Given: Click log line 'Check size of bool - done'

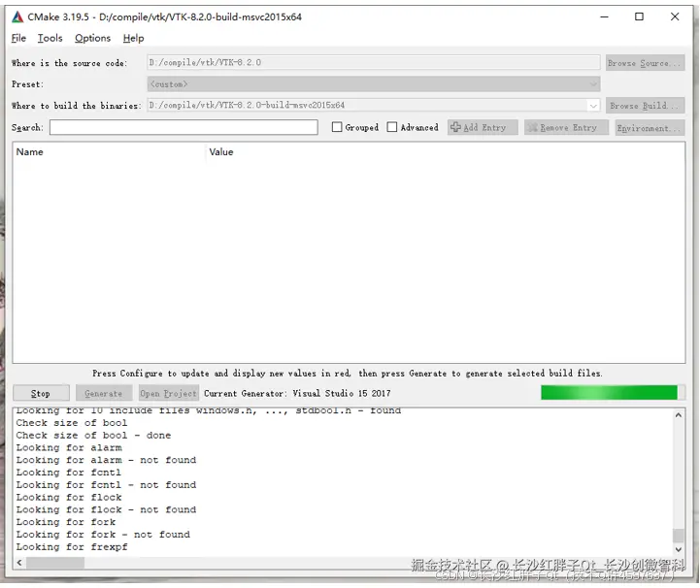Looking at the screenshot, I should pyautogui.click(x=94, y=436).
